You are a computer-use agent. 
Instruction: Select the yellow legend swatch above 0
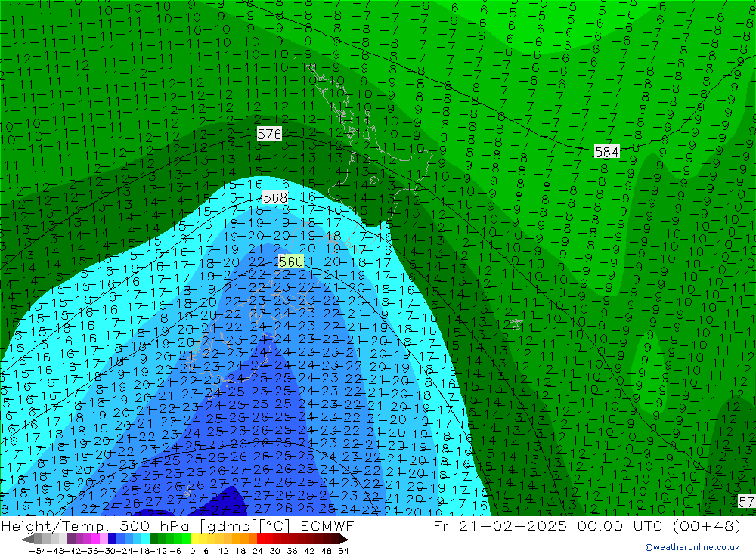pos(194,539)
